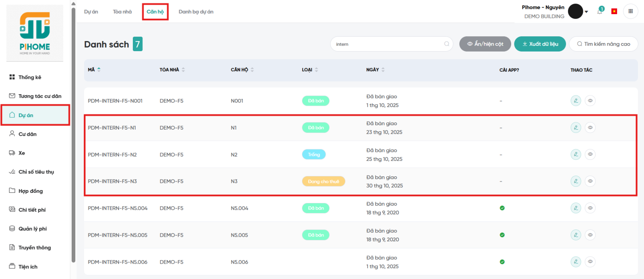Viewport: 644px width, 279px height.
Task: Toggle column visibility with Ẩn/hiện cột
Action: (x=485, y=44)
